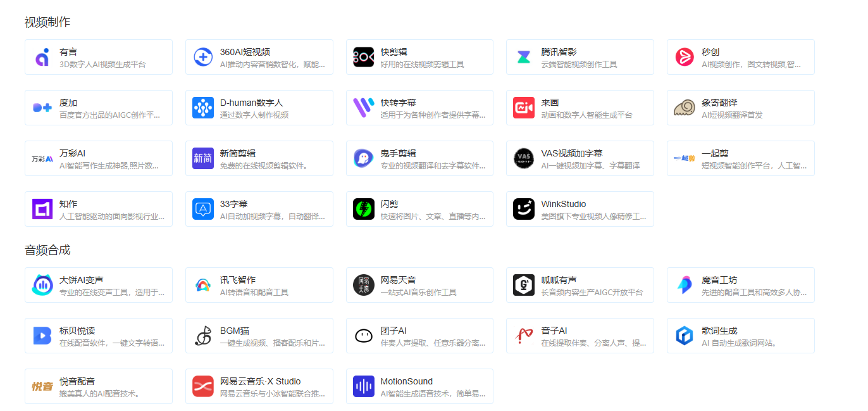Open the 度加 tool title link
868x411 pixels.
pyautogui.click(x=68, y=103)
